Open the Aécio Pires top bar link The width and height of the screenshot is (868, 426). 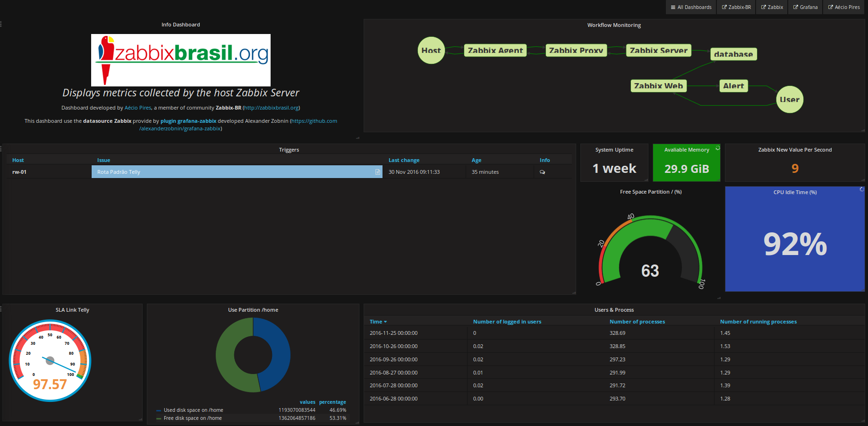pyautogui.click(x=844, y=7)
